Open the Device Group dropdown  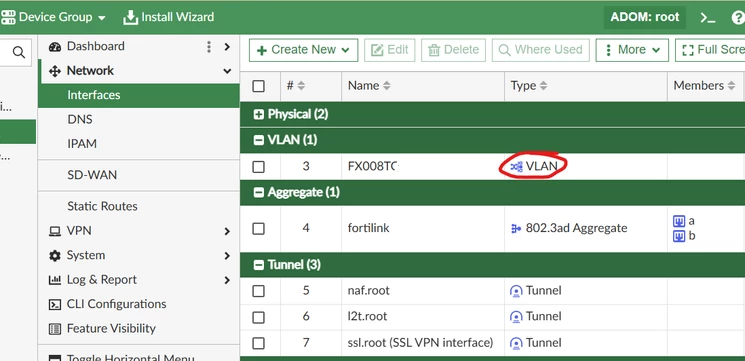pyautogui.click(x=54, y=17)
